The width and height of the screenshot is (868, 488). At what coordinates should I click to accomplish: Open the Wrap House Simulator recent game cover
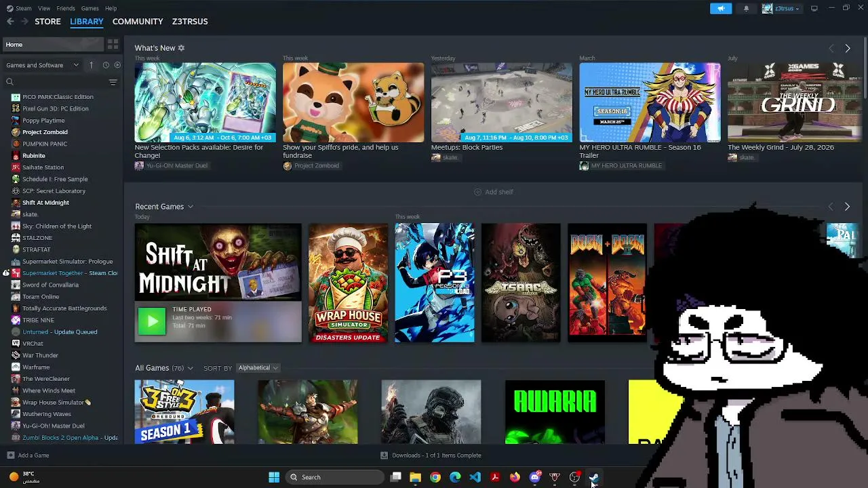click(x=348, y=283)
